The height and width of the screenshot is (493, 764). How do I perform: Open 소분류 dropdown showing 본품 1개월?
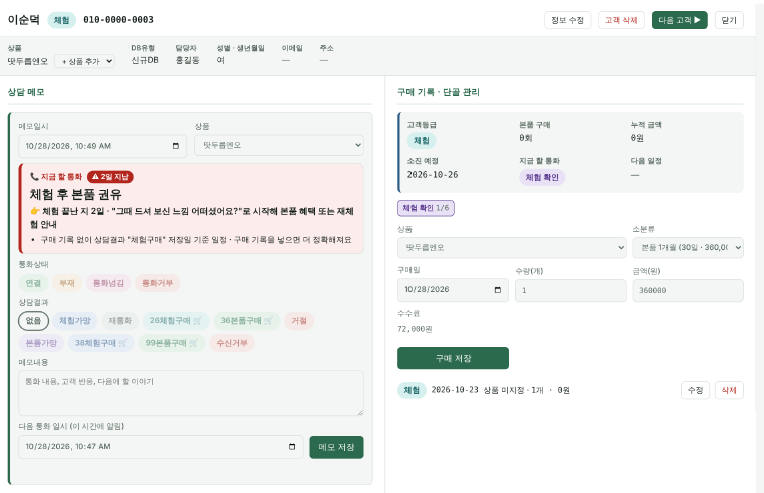tap(688, 247)
